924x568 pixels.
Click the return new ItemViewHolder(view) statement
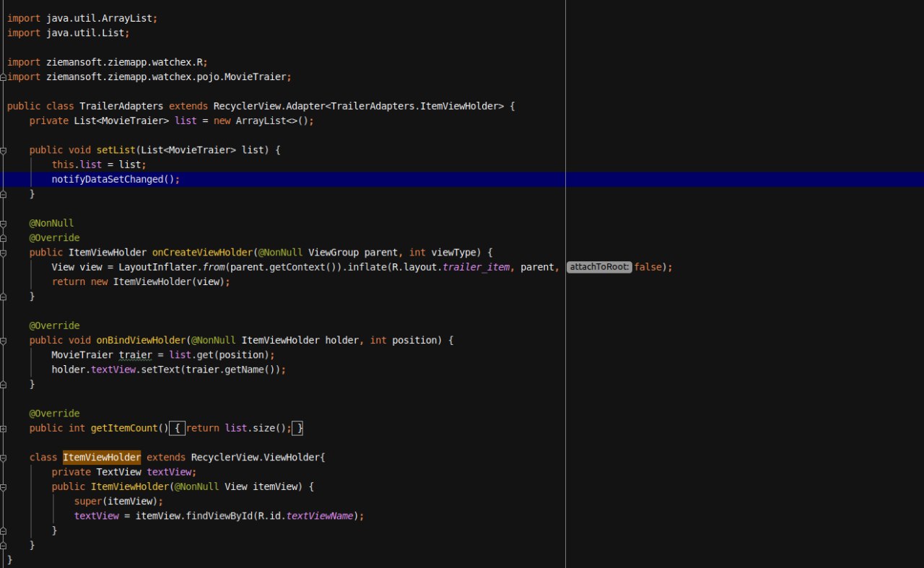141,281
